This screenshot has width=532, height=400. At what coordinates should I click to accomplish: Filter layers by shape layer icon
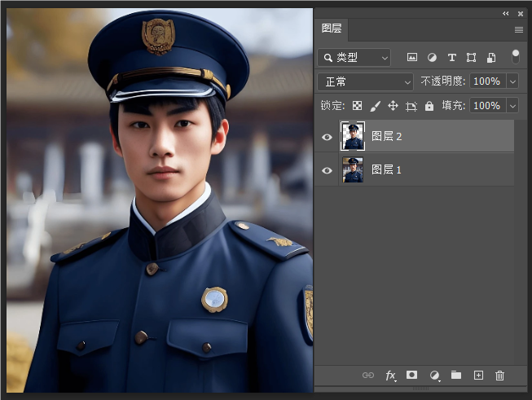(x=471, y=58)
